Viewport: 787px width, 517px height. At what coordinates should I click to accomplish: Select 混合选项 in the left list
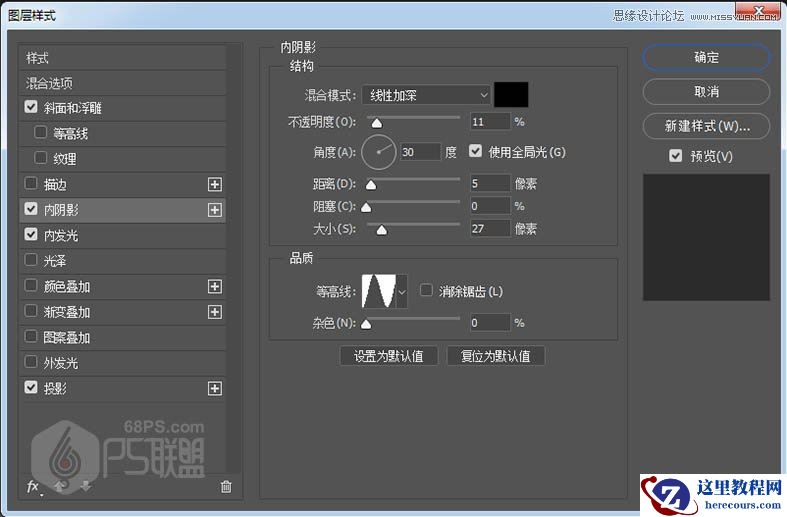pos(122,83)
